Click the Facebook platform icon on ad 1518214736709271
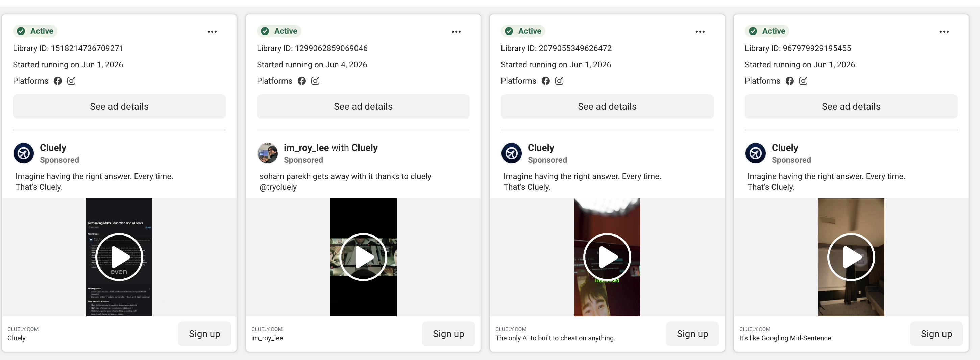The image size is (980, 360). coord(57,81)
